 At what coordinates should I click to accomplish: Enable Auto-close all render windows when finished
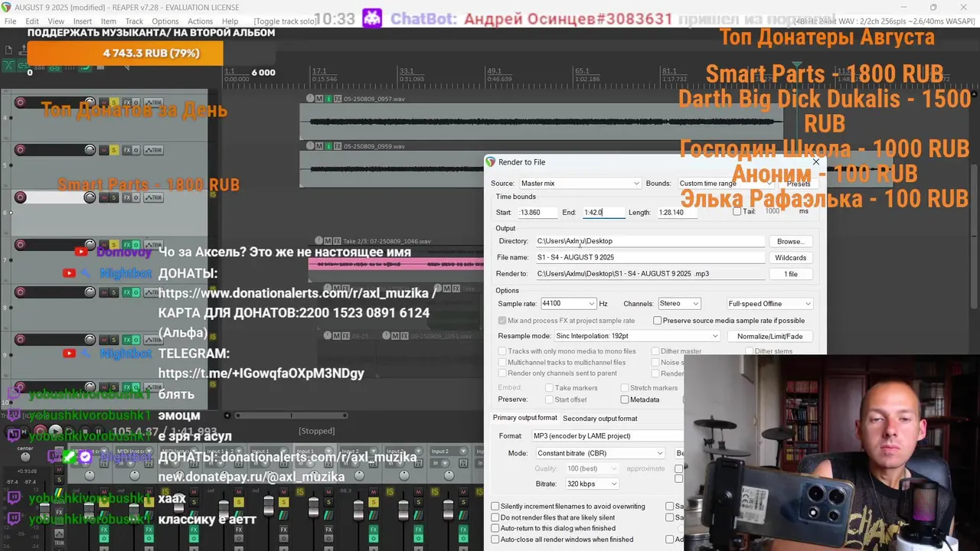tap(495, 540)
